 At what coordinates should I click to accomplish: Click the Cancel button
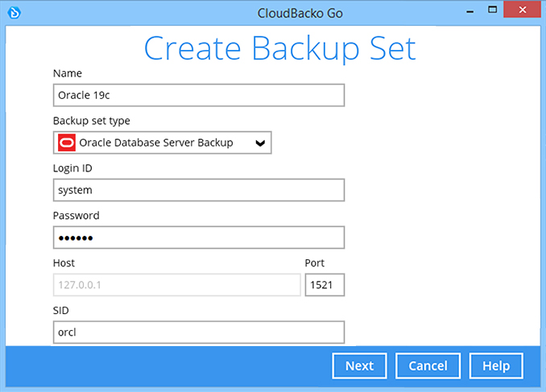[x=428, y=366]
